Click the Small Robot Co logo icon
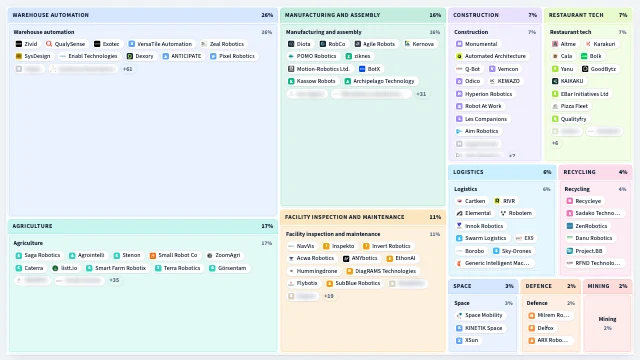This screenshot has width=640, height=360. tap(153, 256)
